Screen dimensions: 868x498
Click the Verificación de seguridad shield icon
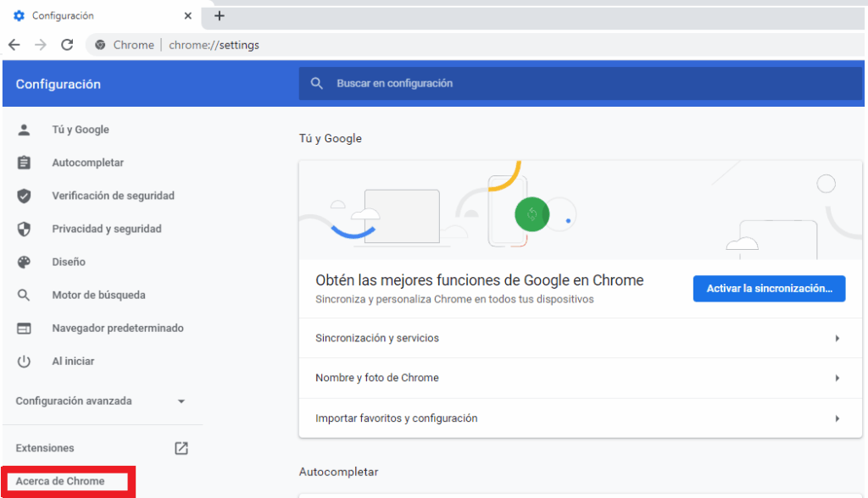24,196
